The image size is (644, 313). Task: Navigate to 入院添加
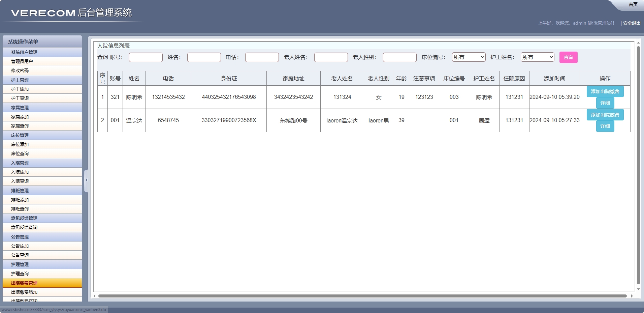pyautogui.click(x=42, y=172)
